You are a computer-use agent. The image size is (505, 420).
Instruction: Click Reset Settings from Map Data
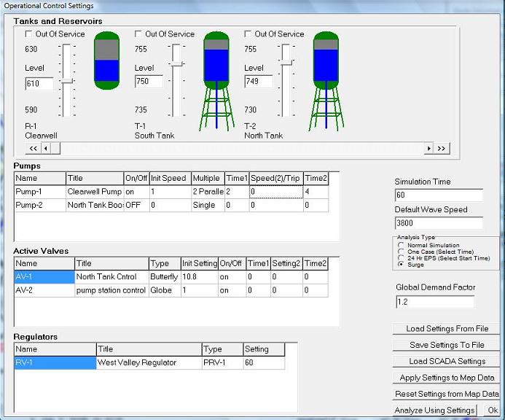pos(447,394)
